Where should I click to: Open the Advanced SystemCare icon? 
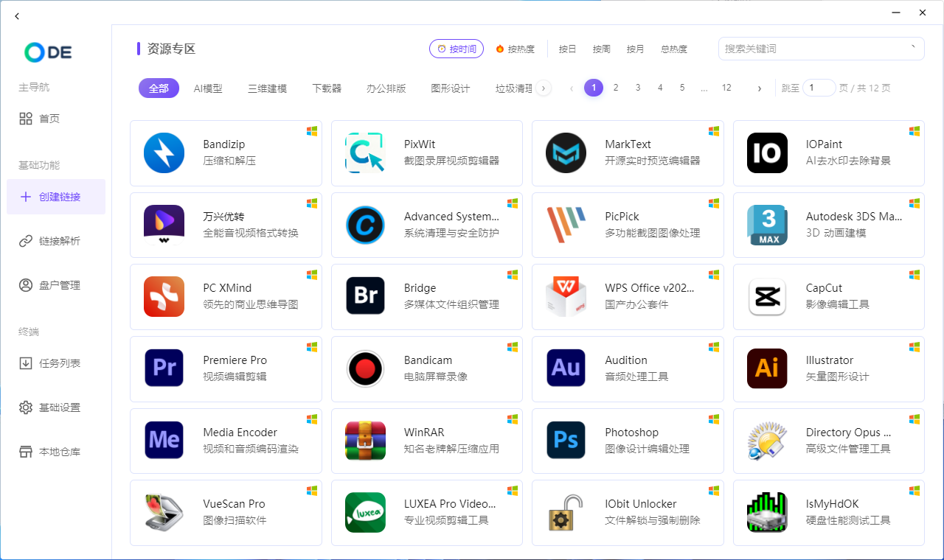(x=365, y=225)
